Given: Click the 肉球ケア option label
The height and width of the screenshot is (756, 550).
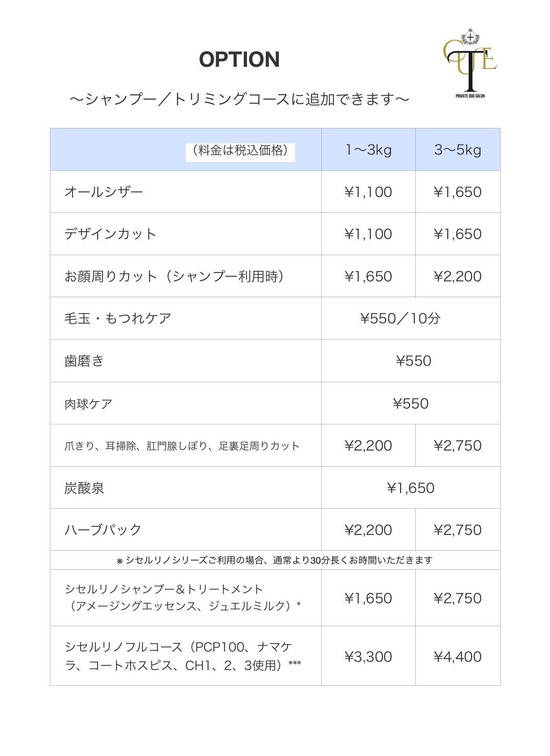Looking at the screenshot, I should 88,404.
